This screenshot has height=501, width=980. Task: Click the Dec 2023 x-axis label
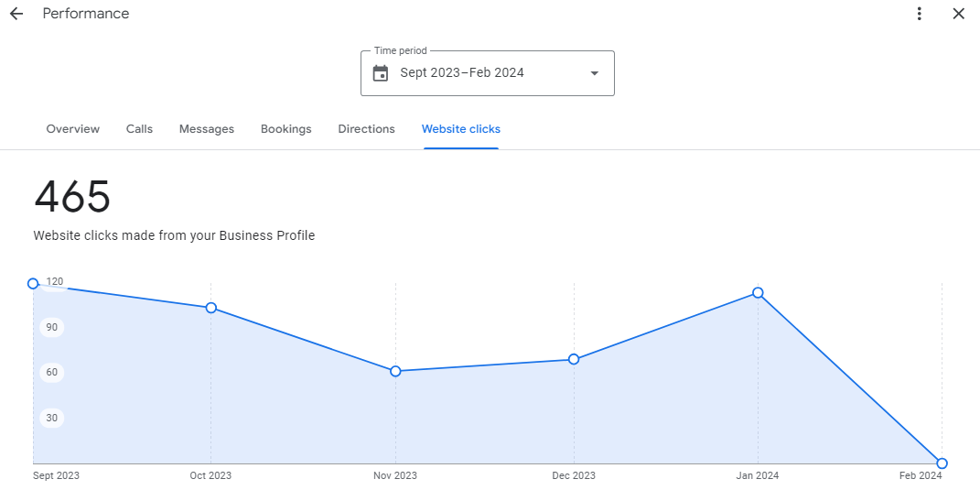point(574,475)
